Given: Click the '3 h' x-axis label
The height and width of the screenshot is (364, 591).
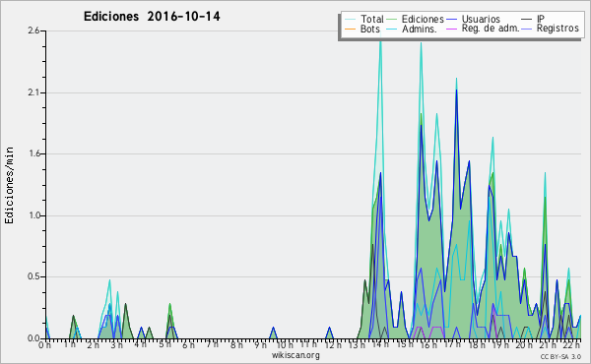Looking at the screenshot, I should point(117,344).
